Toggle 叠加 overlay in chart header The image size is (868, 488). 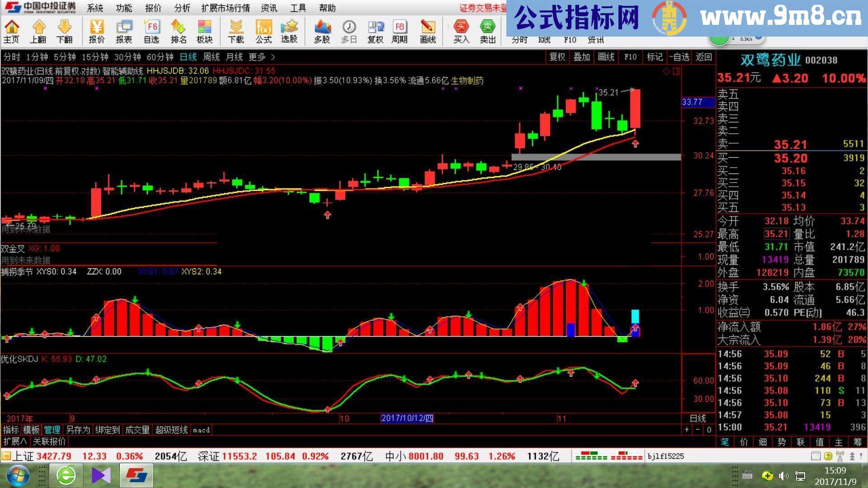click(x=581, y=57)
